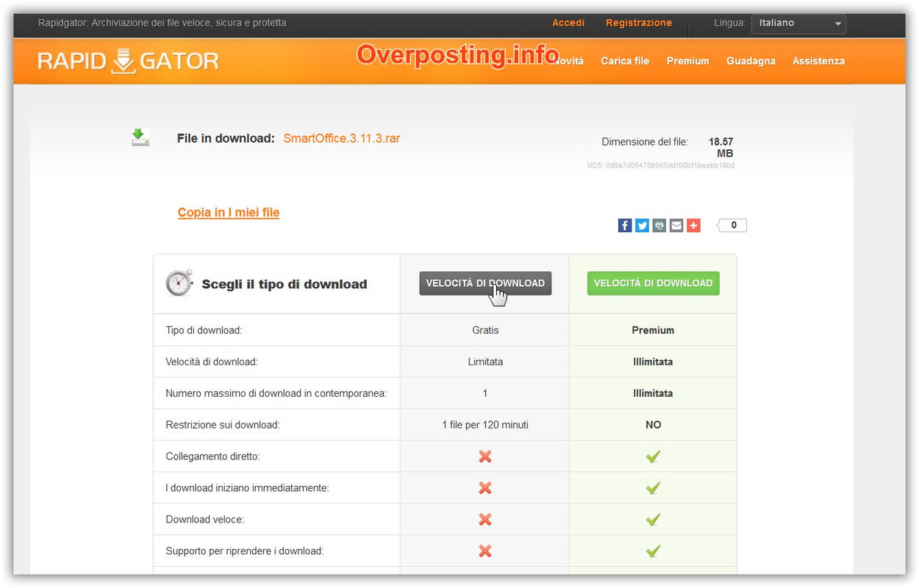Click the green premium VELOCITÀ DI DOWNLOAD button
This screenshot has height=588, width=919.
653,283
